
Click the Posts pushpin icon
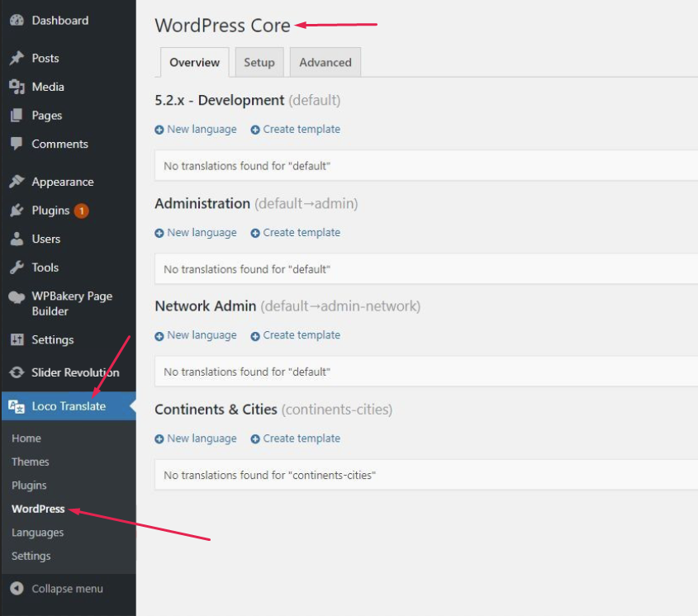[x=17, y=59]
